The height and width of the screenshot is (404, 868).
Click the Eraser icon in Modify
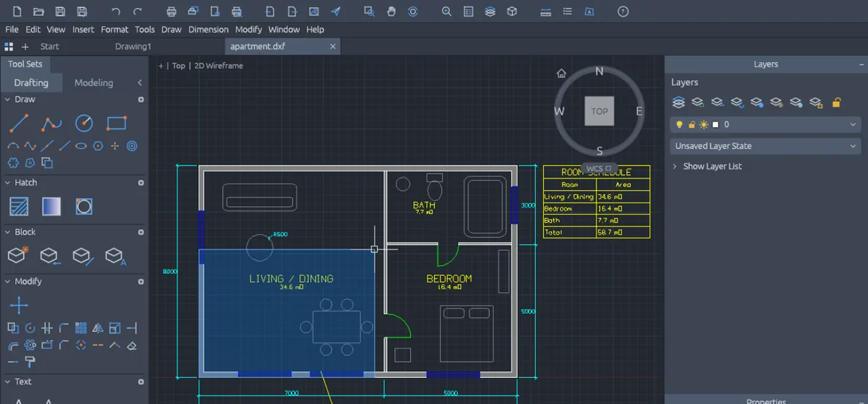point(132,345)
